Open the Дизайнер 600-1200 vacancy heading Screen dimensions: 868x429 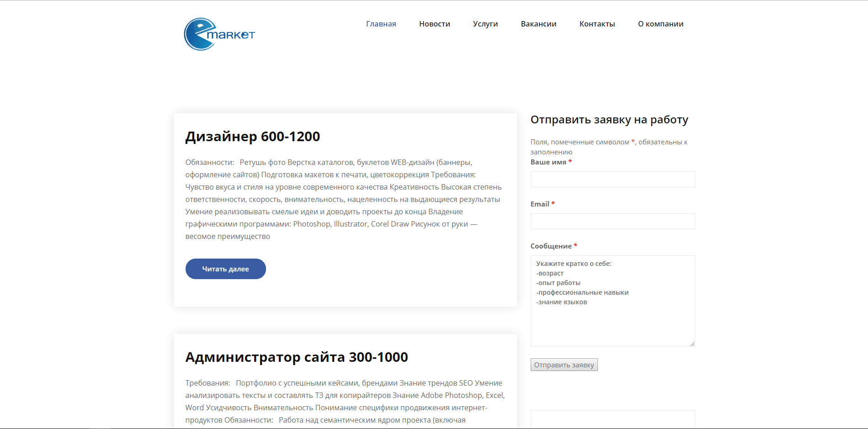click(x=253, y=136)
